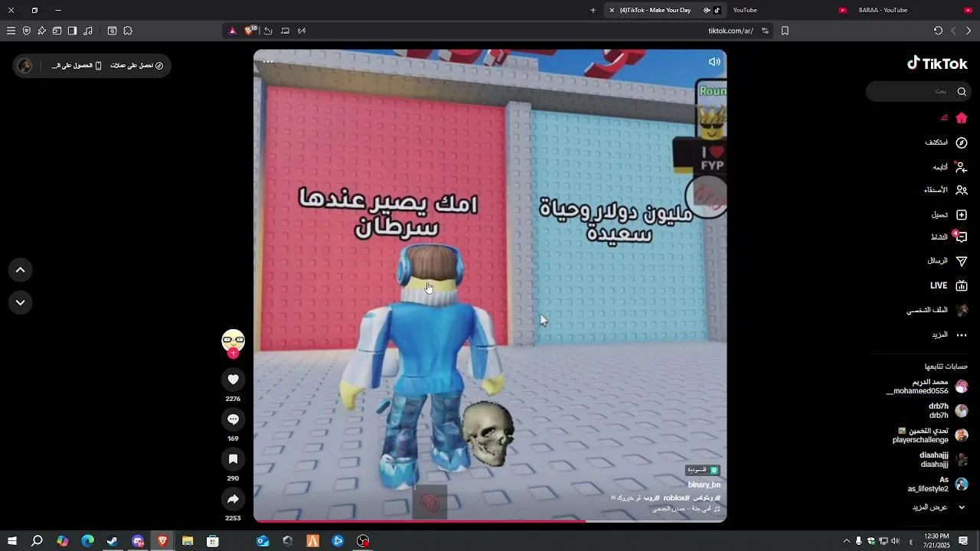
Task: Open followed account playerschallenge
Action: (x=929, y=435)
